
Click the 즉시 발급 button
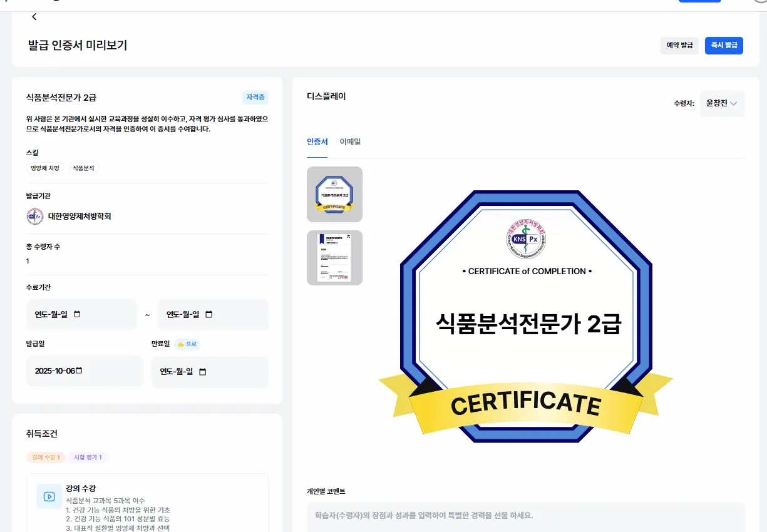tap(724, 46)
